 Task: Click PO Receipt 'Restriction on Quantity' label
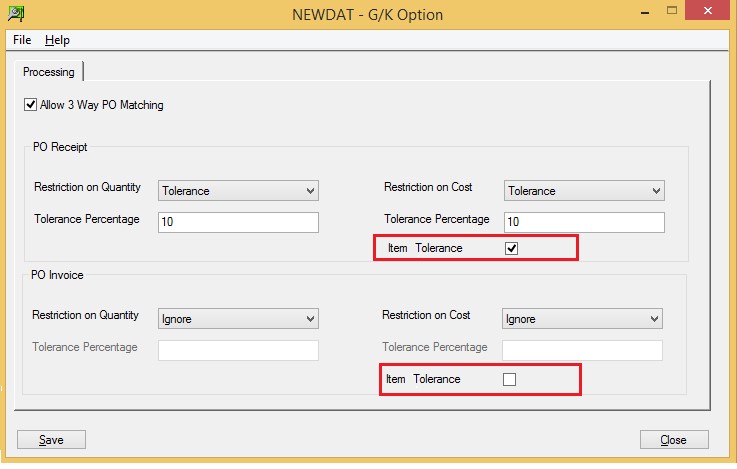point(87,187)
